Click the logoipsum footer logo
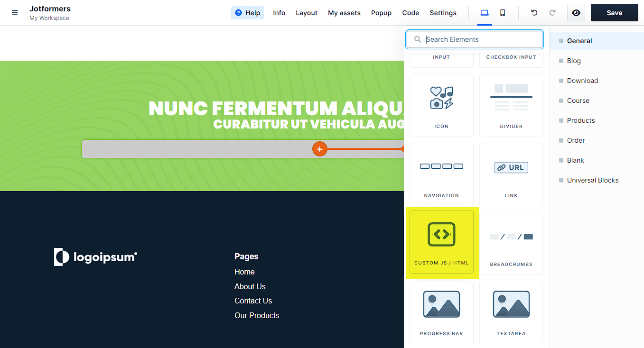The width and height of the screenshot is (644, 348). [x=95, y=257]
